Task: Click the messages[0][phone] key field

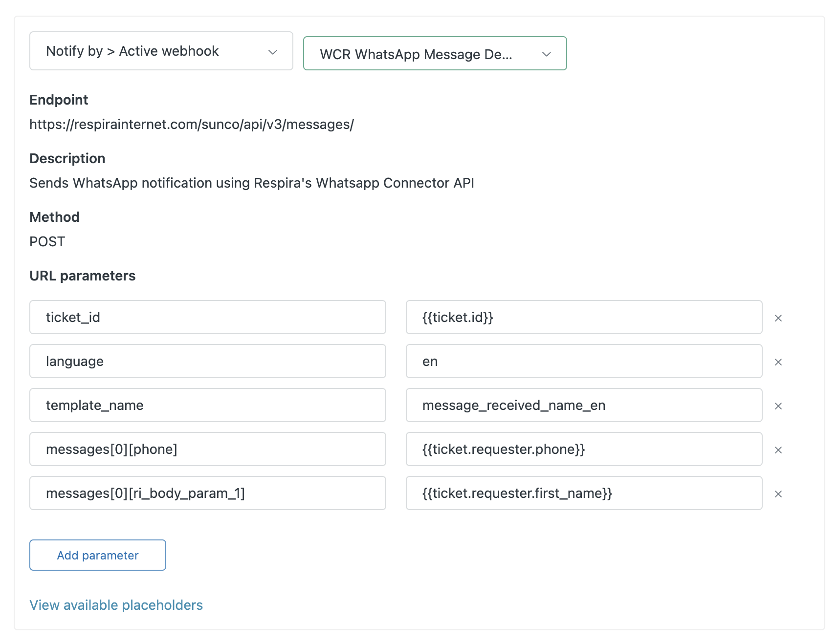Action: click(207, 450)
